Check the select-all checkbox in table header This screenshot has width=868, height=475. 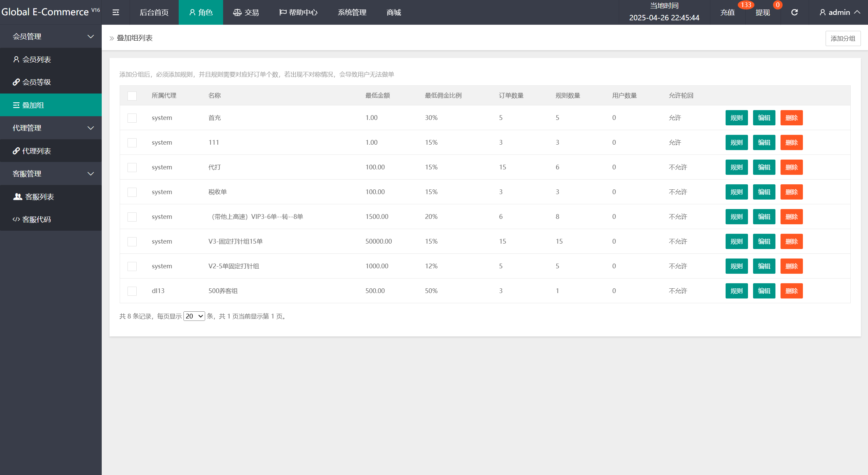coord(132,96)
